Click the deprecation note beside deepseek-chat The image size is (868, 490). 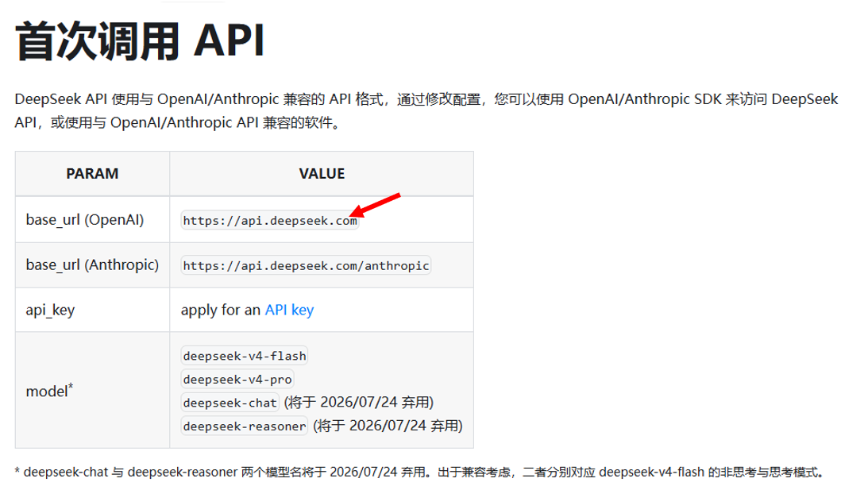(359, 402)
